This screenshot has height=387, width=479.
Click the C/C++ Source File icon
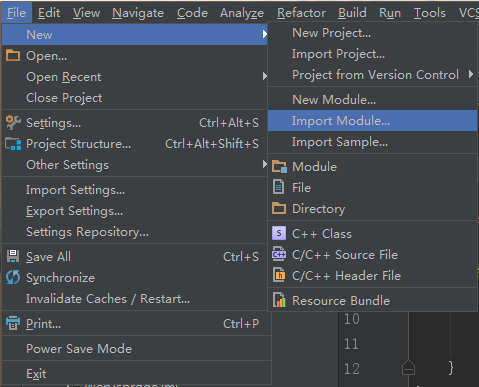click(279, 254)
